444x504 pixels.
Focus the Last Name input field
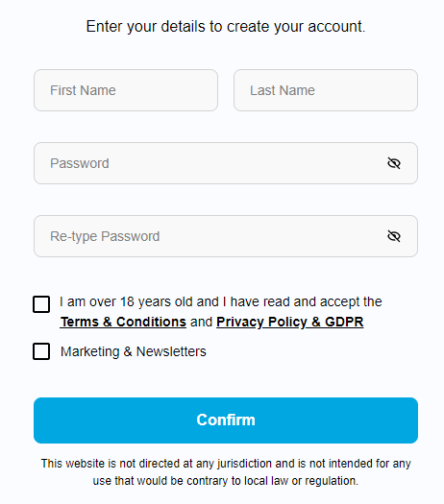(x=326, y=90)
